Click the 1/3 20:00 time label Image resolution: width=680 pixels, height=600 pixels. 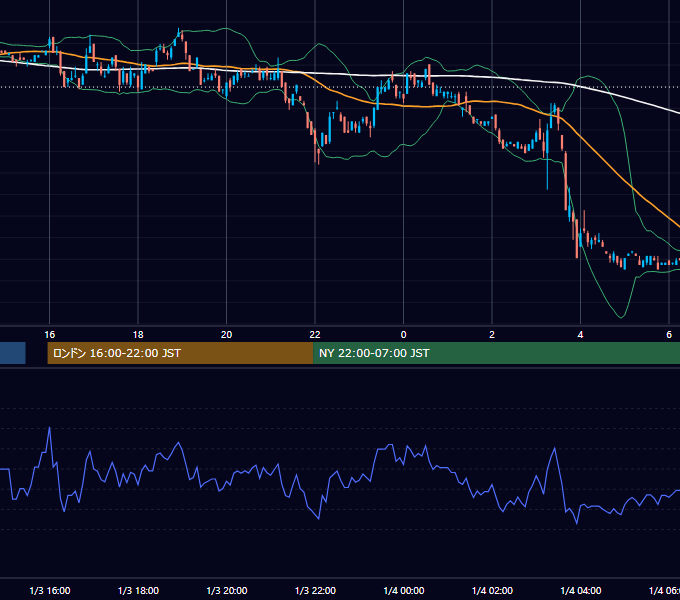[x=227, y=590]
